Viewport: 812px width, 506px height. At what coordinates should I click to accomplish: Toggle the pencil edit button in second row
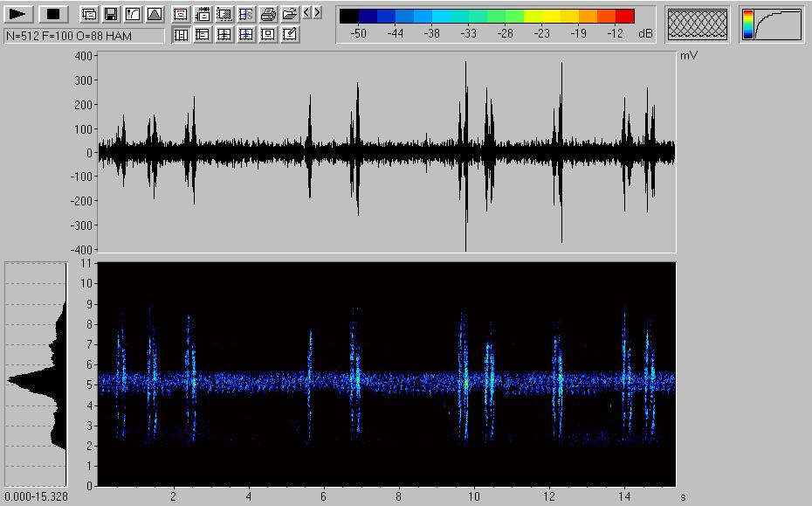tap(290, 35)
